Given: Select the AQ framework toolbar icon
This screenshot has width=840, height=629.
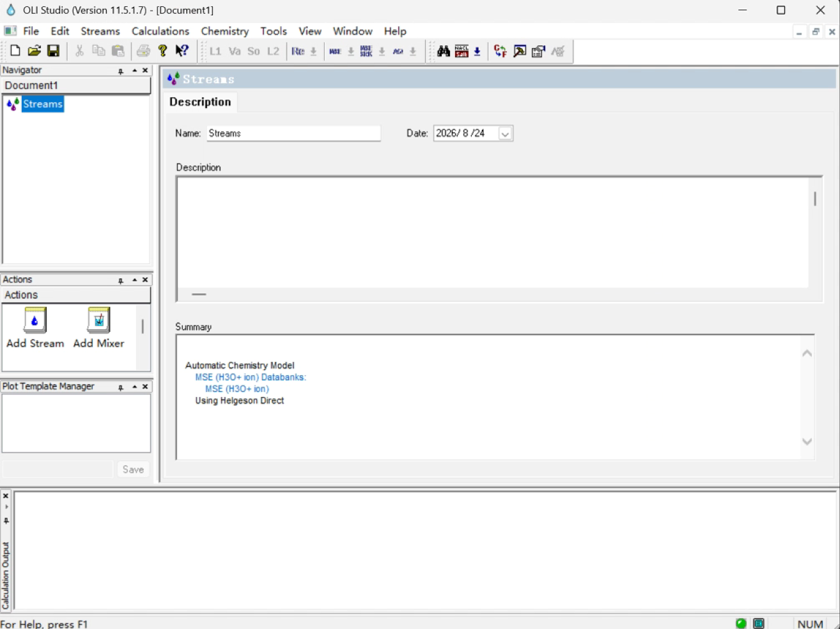Looking at the screenshot, I should (398, 51).
